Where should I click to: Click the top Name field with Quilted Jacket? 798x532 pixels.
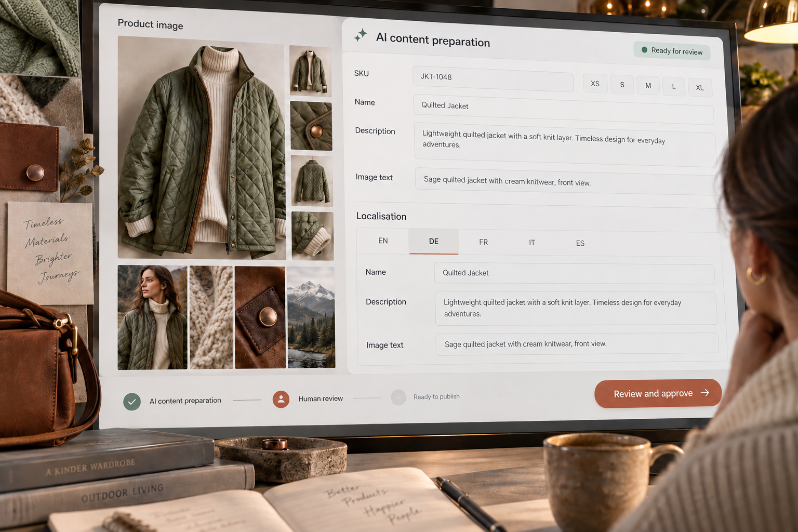[x=563, y=109]
